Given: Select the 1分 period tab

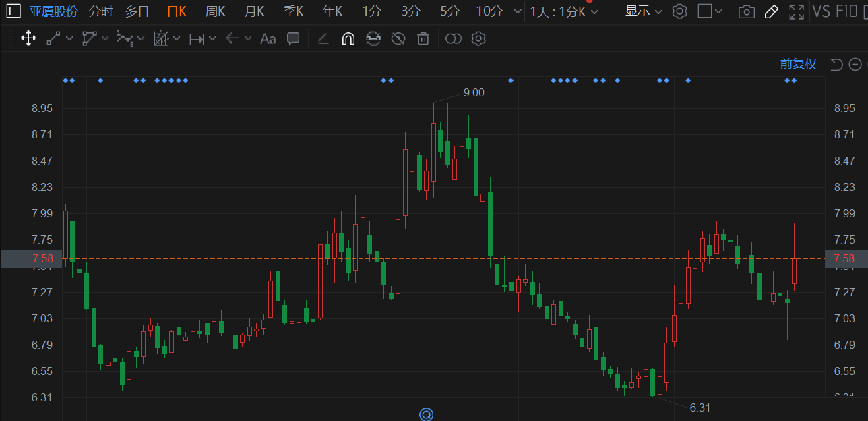Looking at the screenshot, I should (371, 11).
